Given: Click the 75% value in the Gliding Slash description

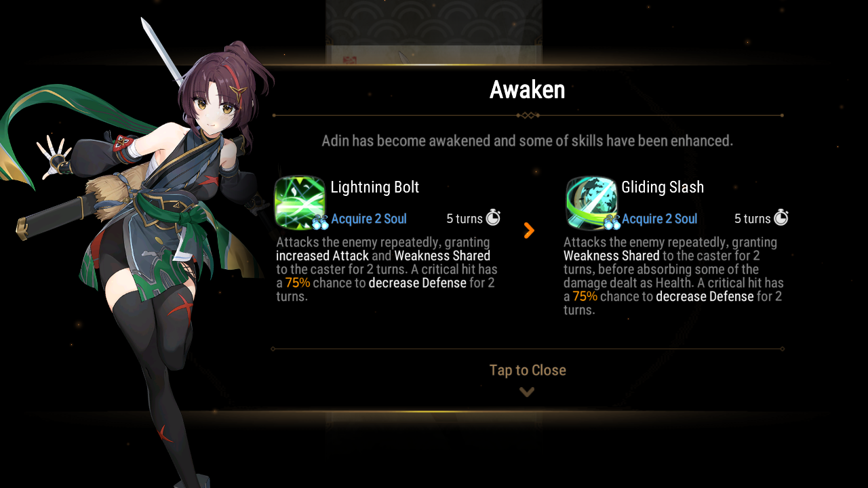Looking at the screenshot, I should (x=585, y=296).
